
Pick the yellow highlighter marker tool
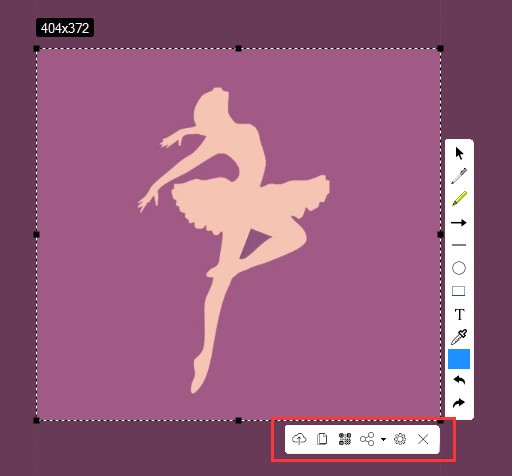(x=459, y=199)
